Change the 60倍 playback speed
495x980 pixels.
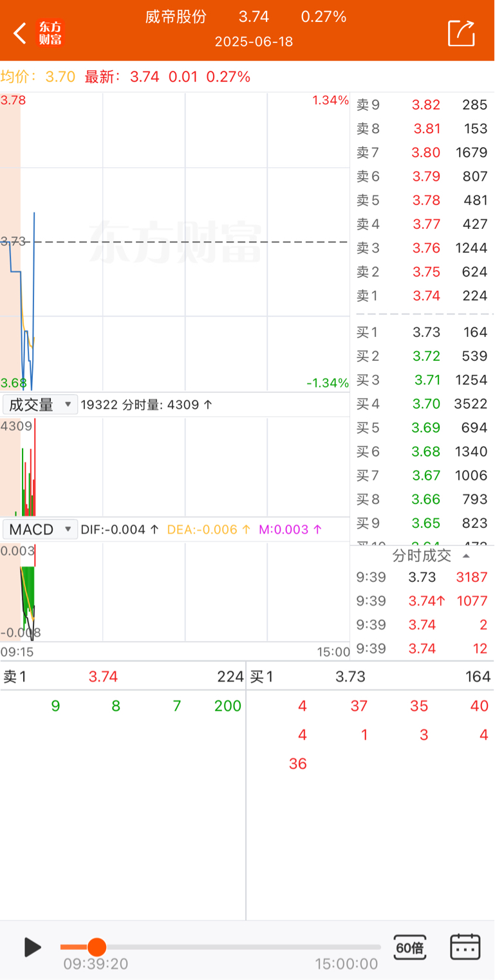(410, 947)
